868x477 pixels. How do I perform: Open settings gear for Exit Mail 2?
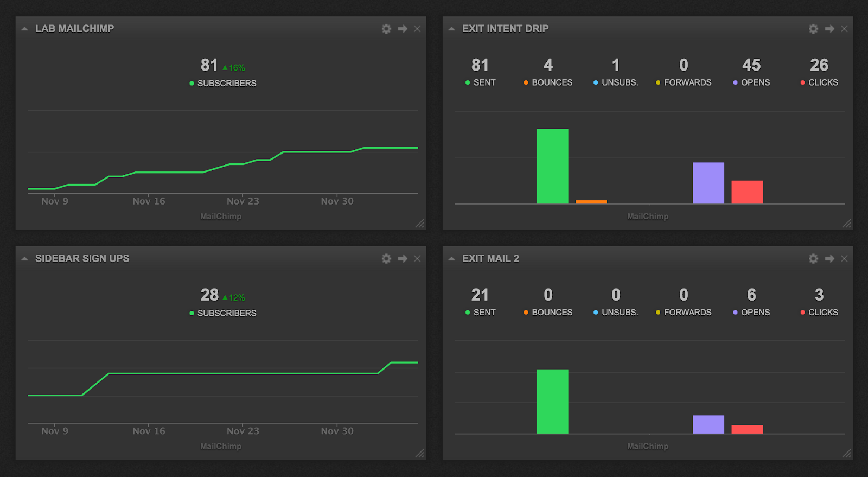coord(813,259)
